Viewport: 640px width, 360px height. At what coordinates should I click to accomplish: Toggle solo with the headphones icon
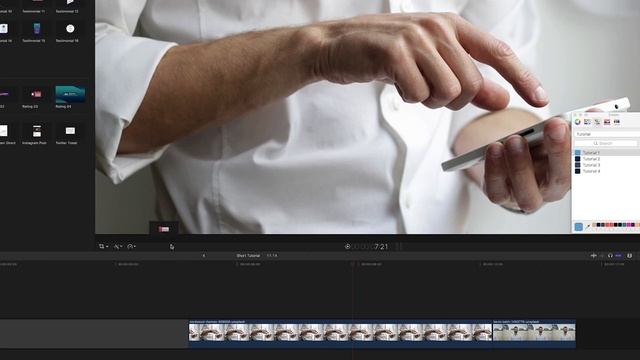pos(610,256)
